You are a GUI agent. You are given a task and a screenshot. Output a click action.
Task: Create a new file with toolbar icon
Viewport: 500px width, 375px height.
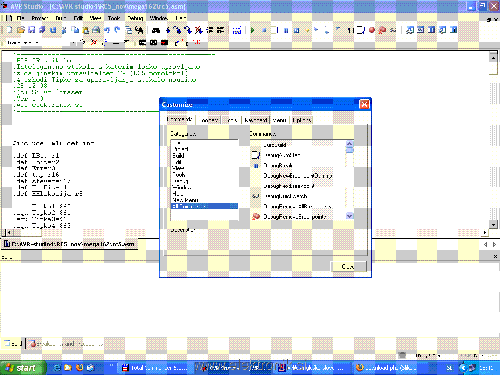10,30
